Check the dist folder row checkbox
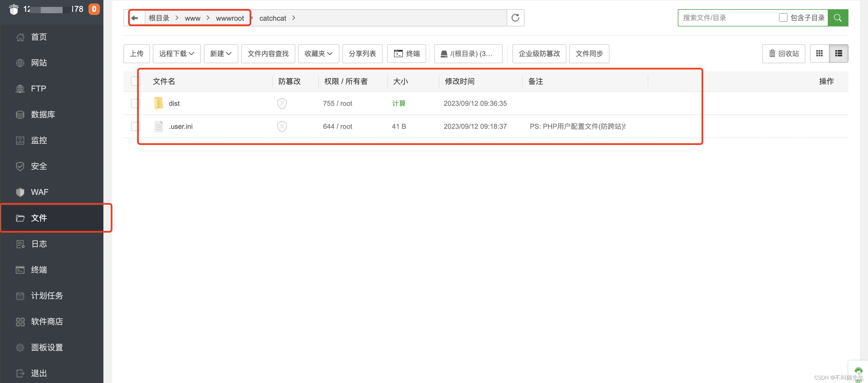Image resolution: width=868 pixels, height=383 pixels. pyautogui.click(x=135, y=103)
